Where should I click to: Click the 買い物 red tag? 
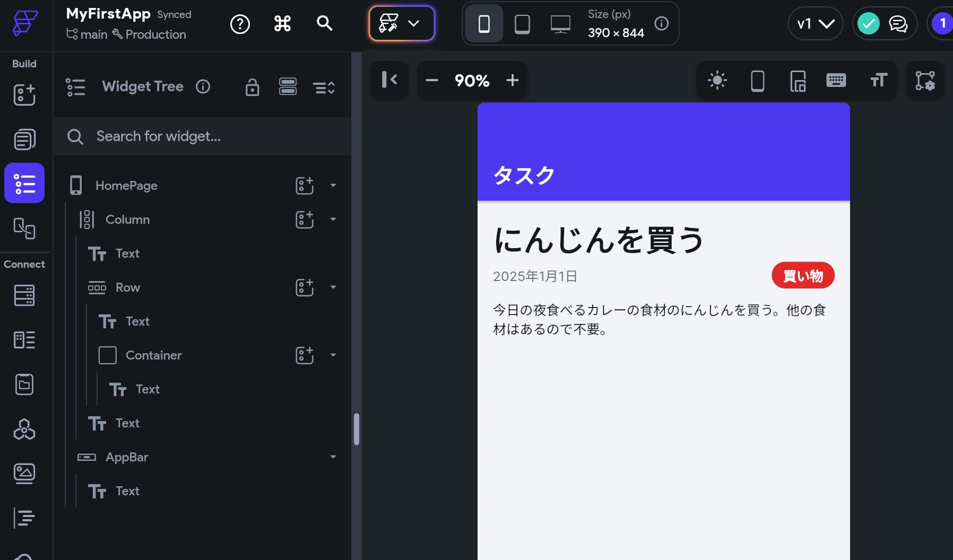pyautogui.click(x=803, y=276)
